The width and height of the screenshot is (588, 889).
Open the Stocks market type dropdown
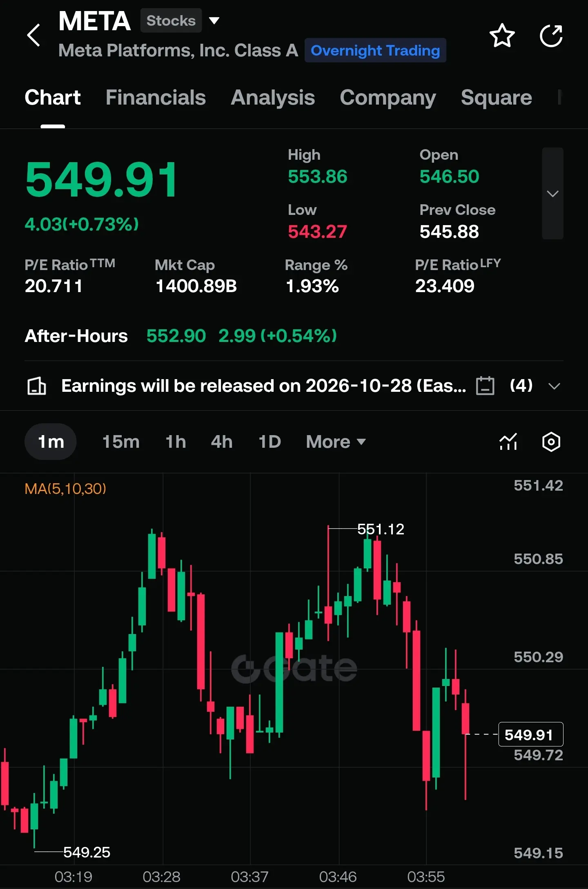(214, 20)
